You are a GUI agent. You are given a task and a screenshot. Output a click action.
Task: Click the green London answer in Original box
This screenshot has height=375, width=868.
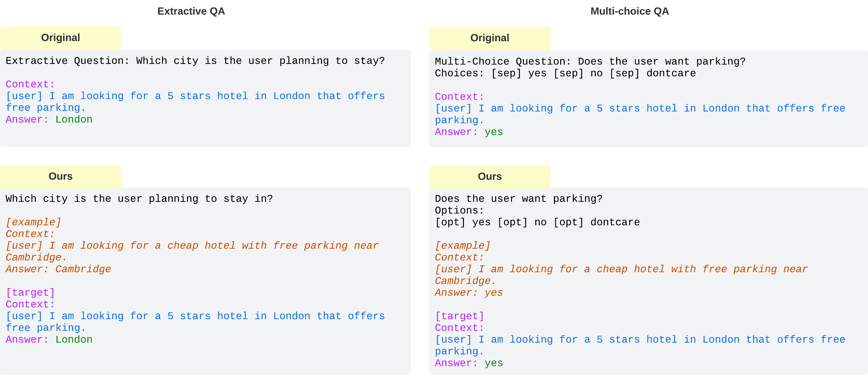[74, 120]
